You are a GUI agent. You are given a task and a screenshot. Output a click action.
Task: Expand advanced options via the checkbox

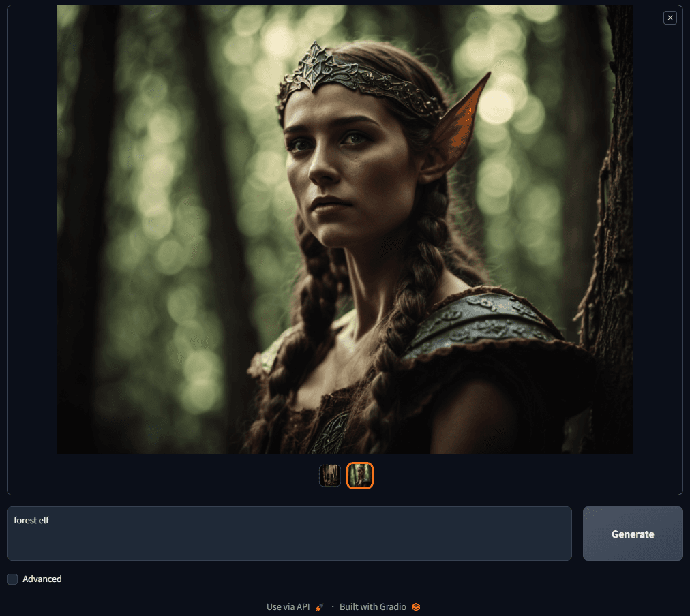[12, 579]
